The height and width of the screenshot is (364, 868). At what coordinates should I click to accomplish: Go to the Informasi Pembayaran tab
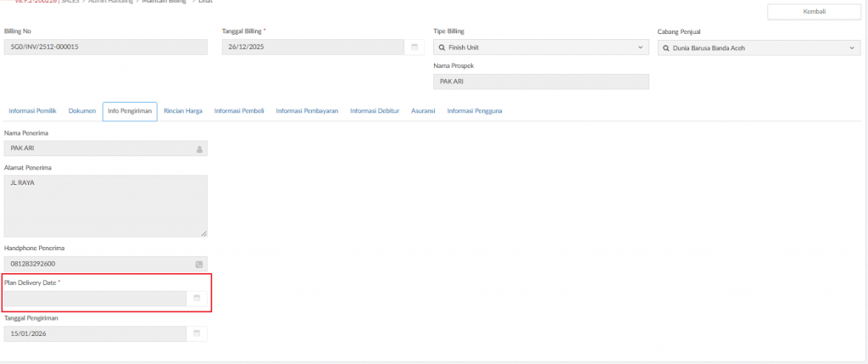[307, 111]
